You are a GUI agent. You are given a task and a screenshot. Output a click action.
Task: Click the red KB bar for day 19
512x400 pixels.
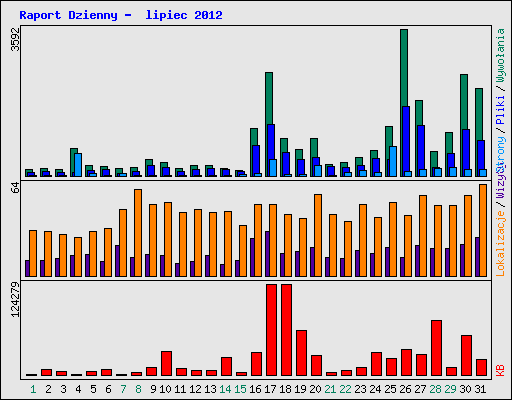[x=301, y=353]
